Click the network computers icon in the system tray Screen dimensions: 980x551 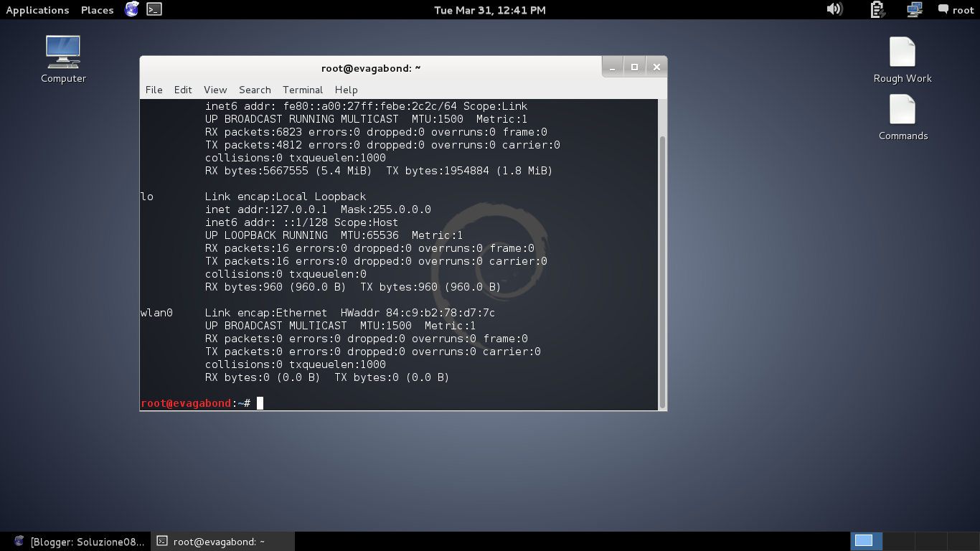tap(913, 9)
